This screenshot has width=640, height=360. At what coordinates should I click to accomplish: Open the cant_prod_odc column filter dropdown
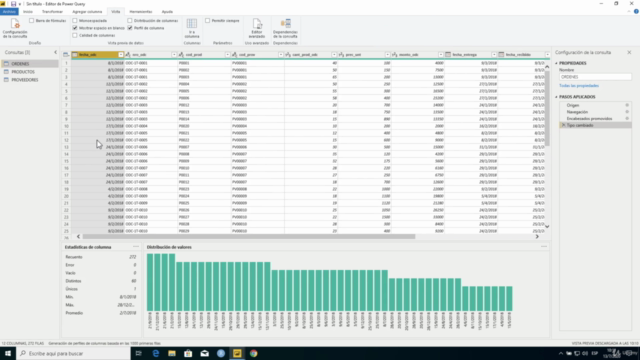pos(334,55)
